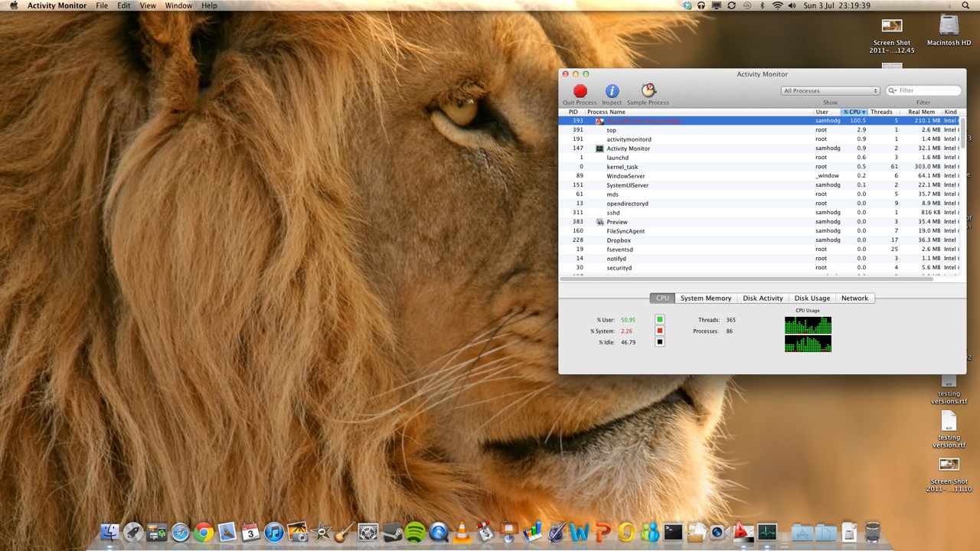Sort by Real Mem column header
The image size is (980, 551).
point(921,112)
